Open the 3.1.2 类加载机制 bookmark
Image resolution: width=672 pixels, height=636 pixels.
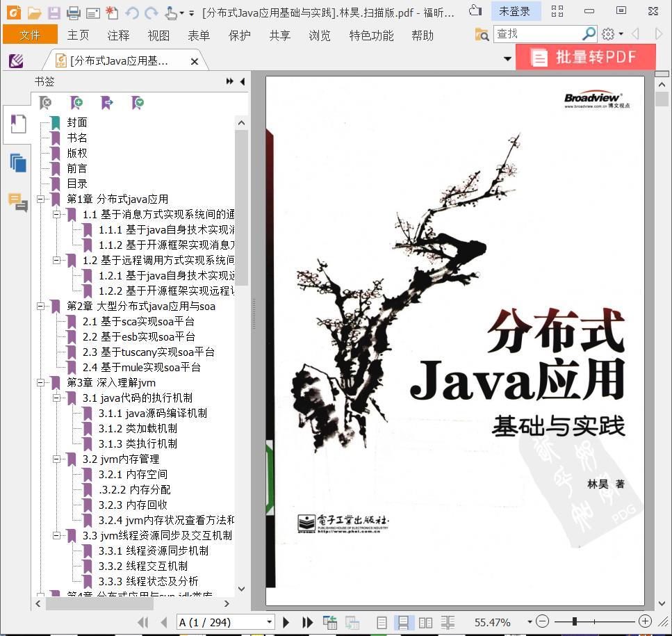(x=138, y=428)
